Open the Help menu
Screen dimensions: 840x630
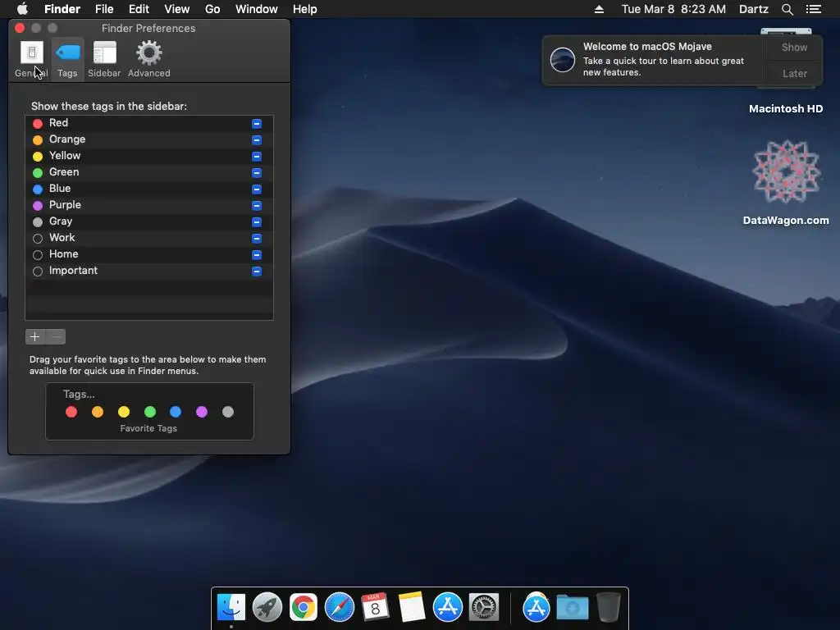point(305,9)
